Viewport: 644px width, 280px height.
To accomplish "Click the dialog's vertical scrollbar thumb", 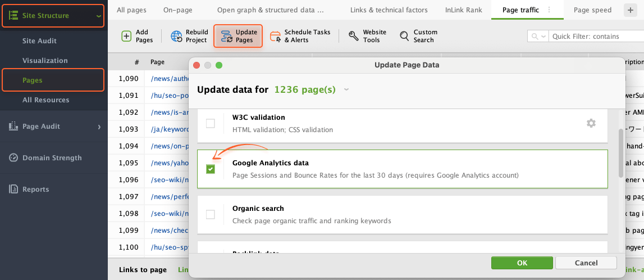I will click(x=621, y=153).
